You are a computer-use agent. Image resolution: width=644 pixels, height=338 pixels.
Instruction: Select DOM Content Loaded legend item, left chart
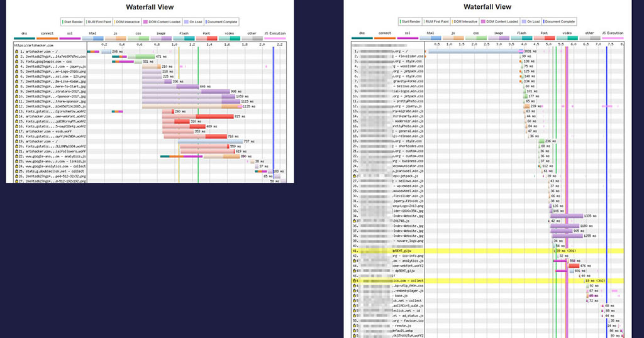pyautogui.click(x=162, y=22)
